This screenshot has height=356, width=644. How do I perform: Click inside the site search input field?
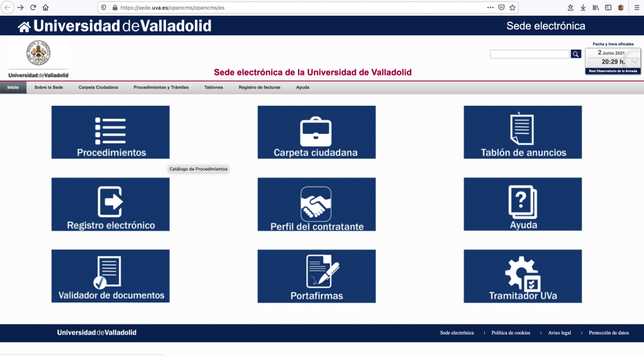[x=530, y=54]
